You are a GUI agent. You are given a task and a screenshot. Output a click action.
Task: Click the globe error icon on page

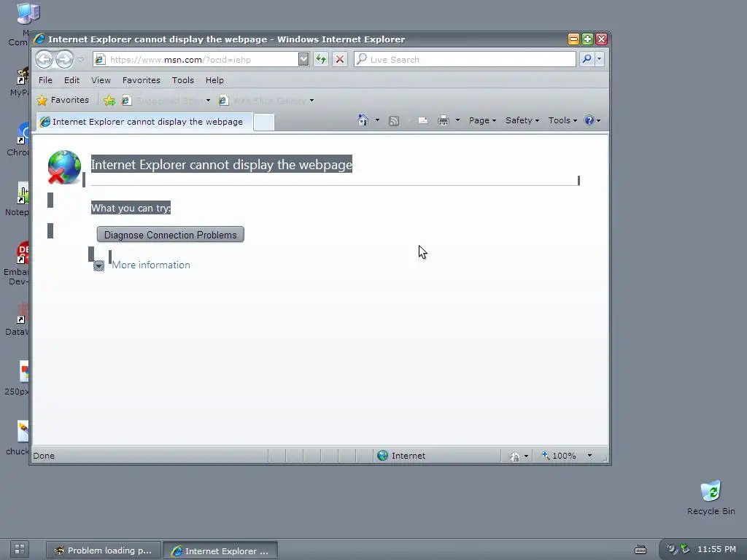point(64,167)
